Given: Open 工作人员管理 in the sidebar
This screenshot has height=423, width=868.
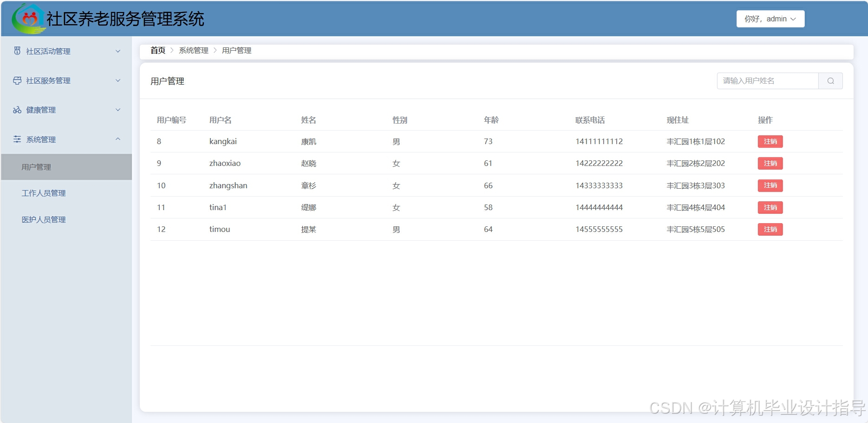Looking at the screenshot, I should (66, 193).
